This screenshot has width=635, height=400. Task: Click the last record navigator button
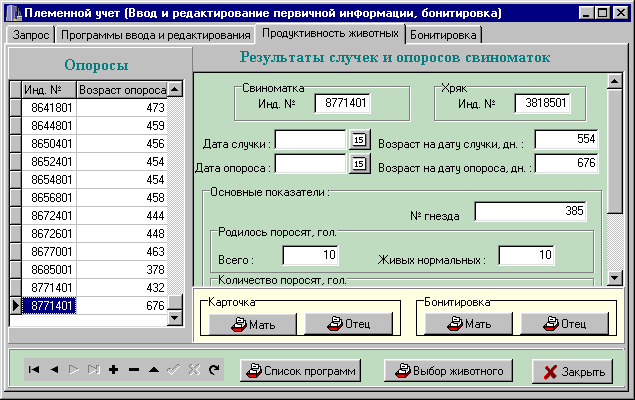(94, 369)
